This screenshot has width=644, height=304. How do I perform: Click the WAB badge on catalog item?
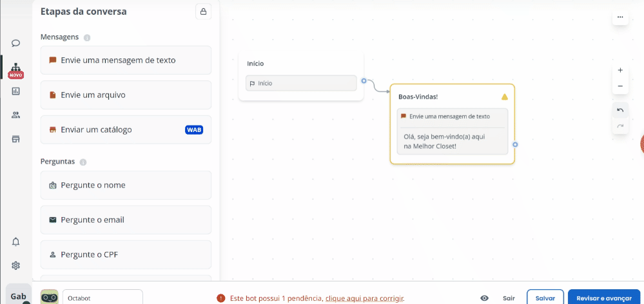pyautogui.click(x=194, y=130)
